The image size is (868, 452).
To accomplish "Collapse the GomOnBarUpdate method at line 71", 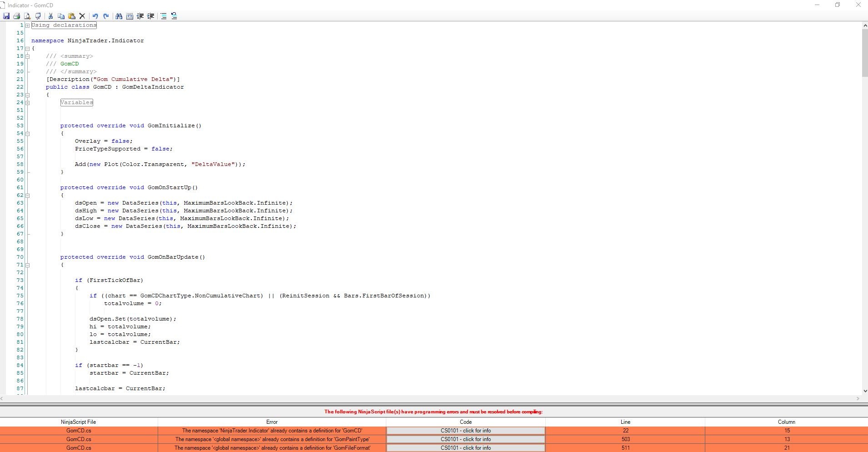I will (x=28, y=265).
